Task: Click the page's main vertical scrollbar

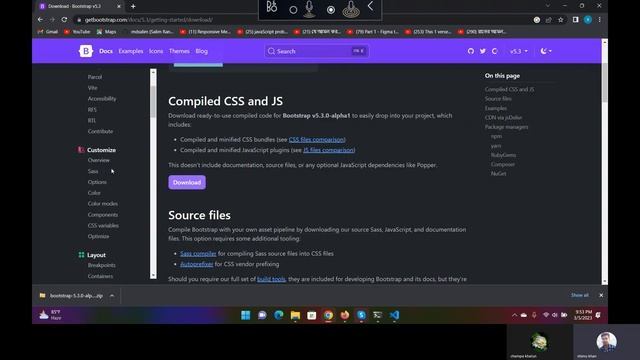Action: pyautogui.click(x=604, y=161)
